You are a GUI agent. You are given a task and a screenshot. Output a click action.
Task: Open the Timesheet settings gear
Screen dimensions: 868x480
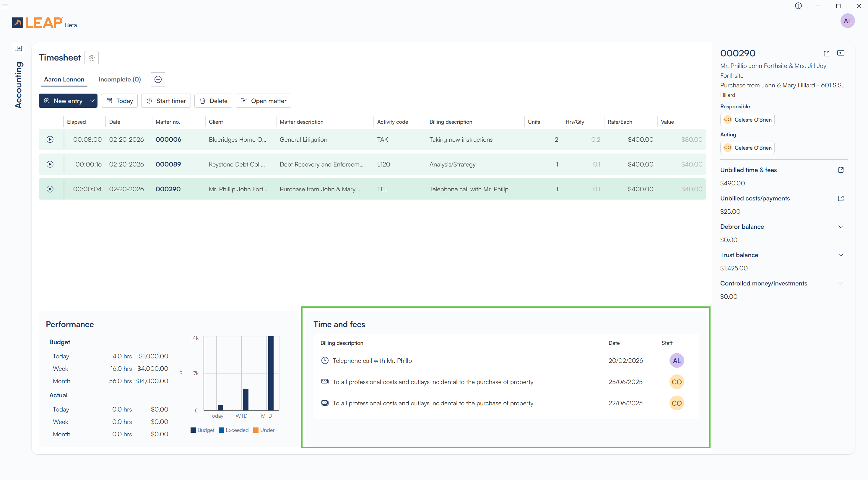91,58
